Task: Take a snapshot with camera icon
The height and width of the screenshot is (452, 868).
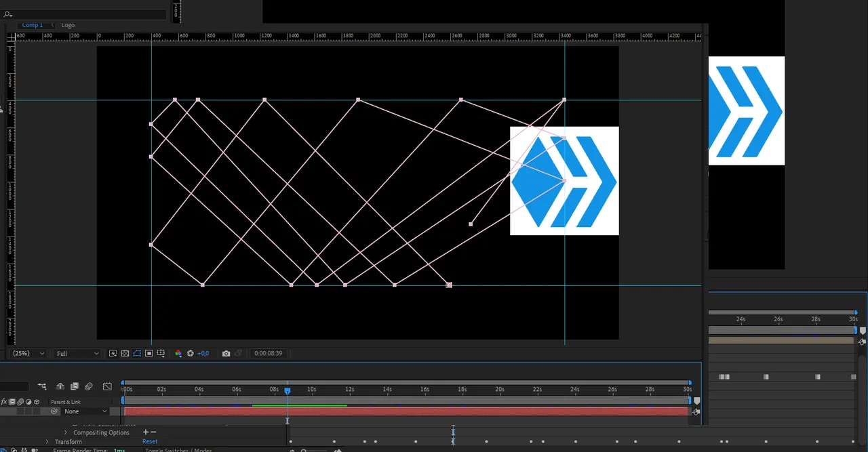Action: coord(226,354)
